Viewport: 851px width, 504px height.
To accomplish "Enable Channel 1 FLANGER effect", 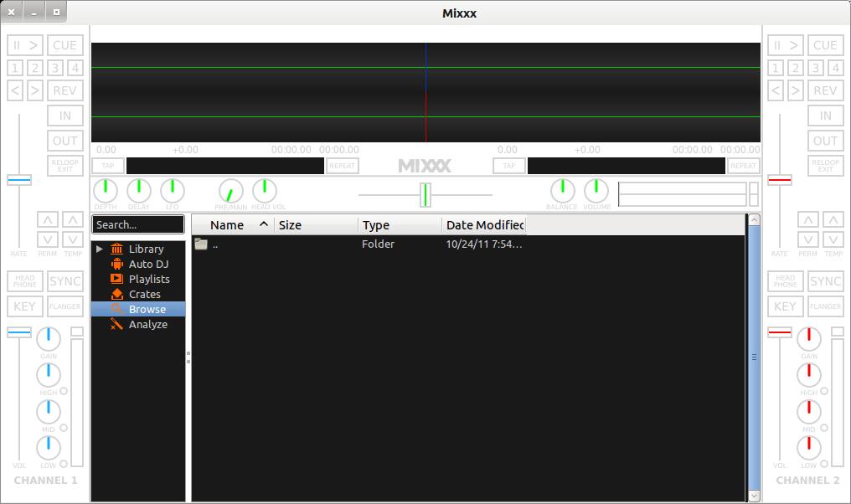I will (x=65, y=306).
